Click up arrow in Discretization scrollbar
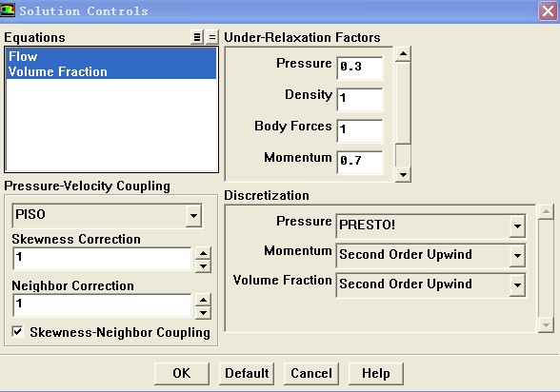 [546, 212]
